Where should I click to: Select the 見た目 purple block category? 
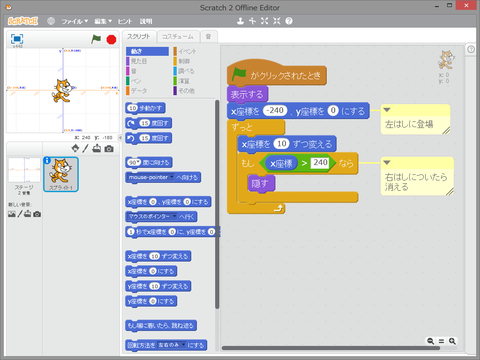[137, 61]
